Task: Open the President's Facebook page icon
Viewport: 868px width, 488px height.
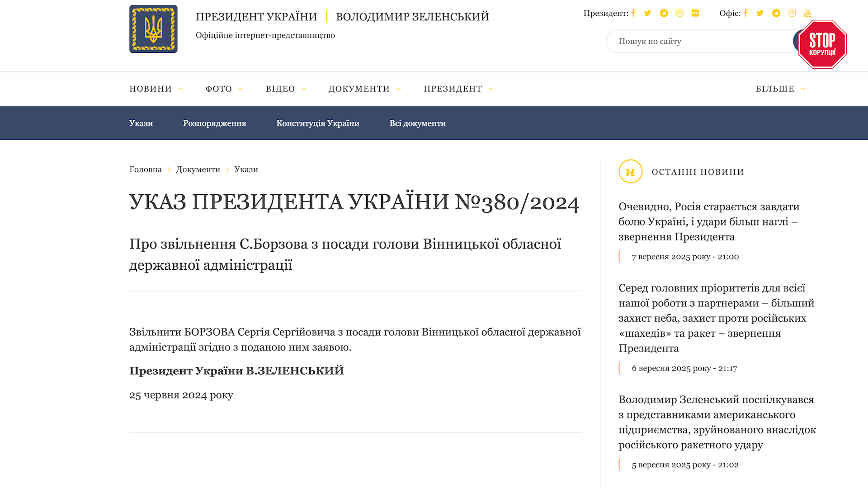Action: [633, 13]
